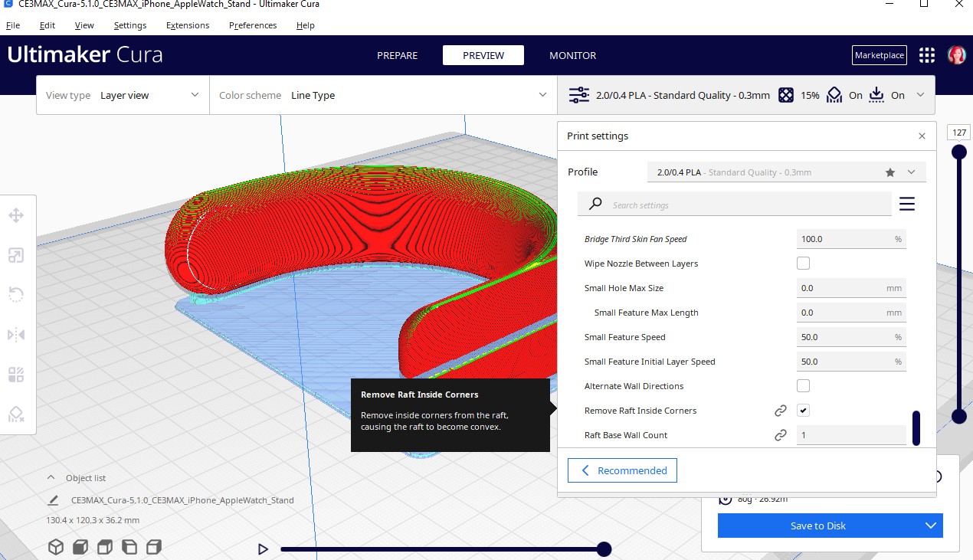Click the Recommended settings button
The width and height of the screenshot is (973, 560).
tap(621, 470)
